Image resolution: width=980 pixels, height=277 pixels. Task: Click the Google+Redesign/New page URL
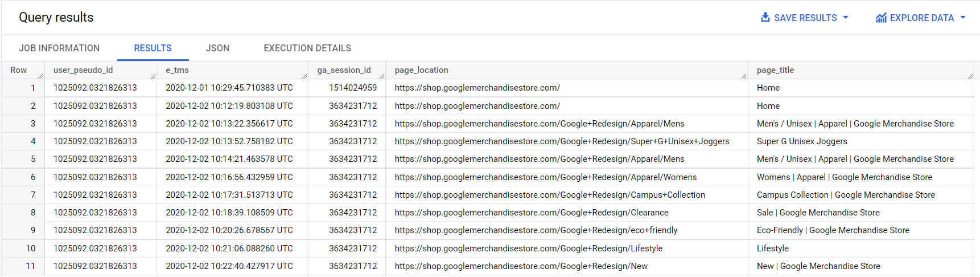coord(521,266)
